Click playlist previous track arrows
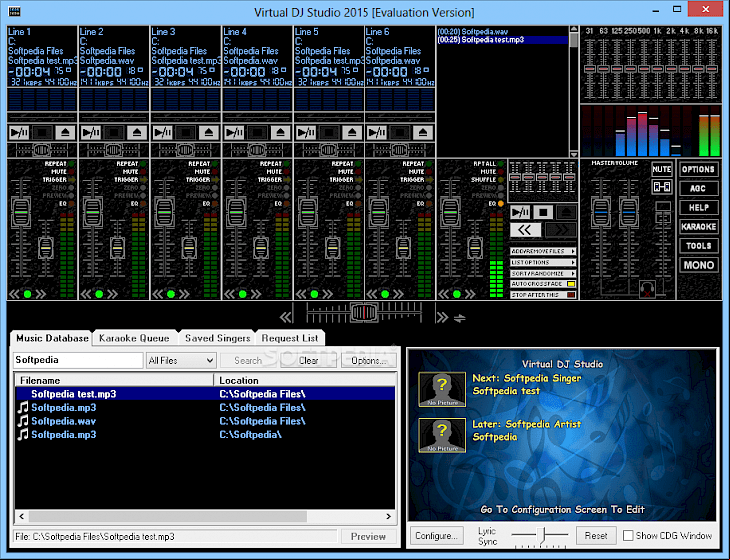Image resolution: width=730 pixels, height=560 pixels. pyautogui.click(x=525, y=230)
